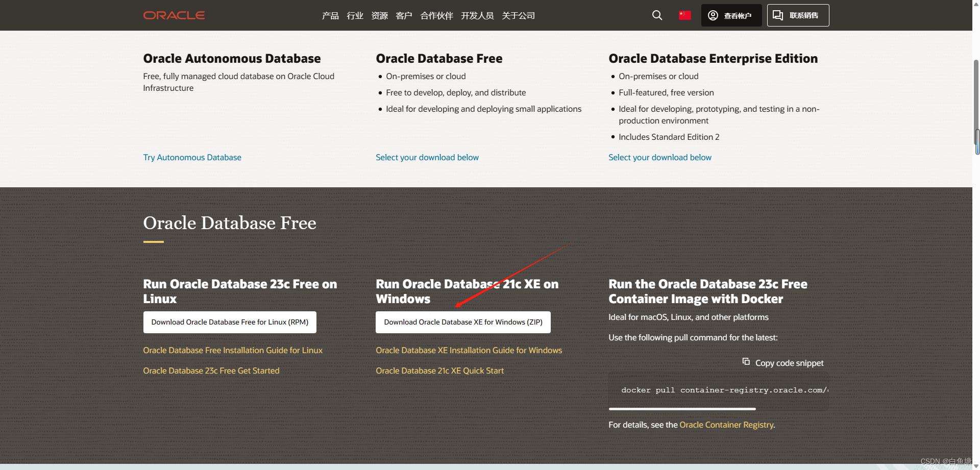
Task: Click the Includes Standard Edition 2 bullet
Action: 669,137
